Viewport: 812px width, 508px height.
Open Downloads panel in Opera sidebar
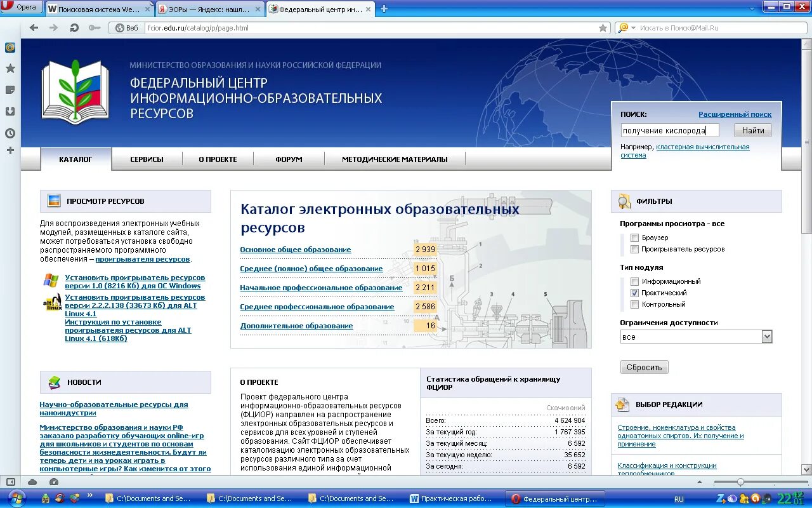10,112
